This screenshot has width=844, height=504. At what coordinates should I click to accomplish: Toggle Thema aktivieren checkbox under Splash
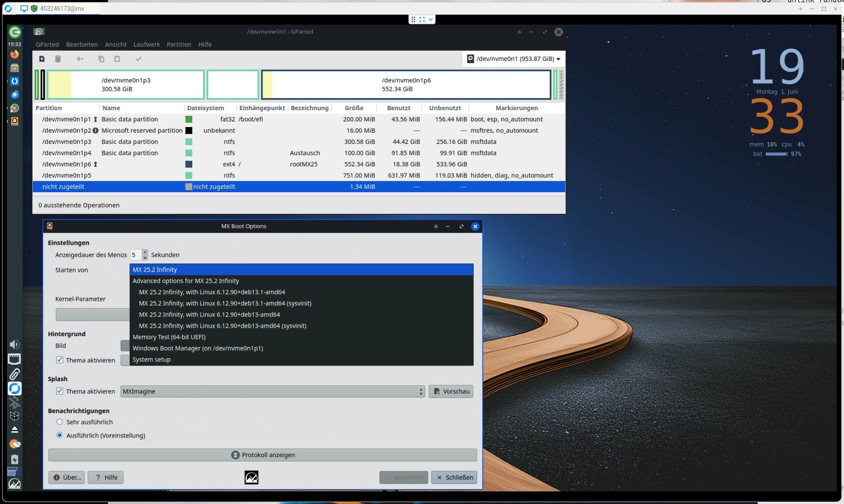click(60, 391)
